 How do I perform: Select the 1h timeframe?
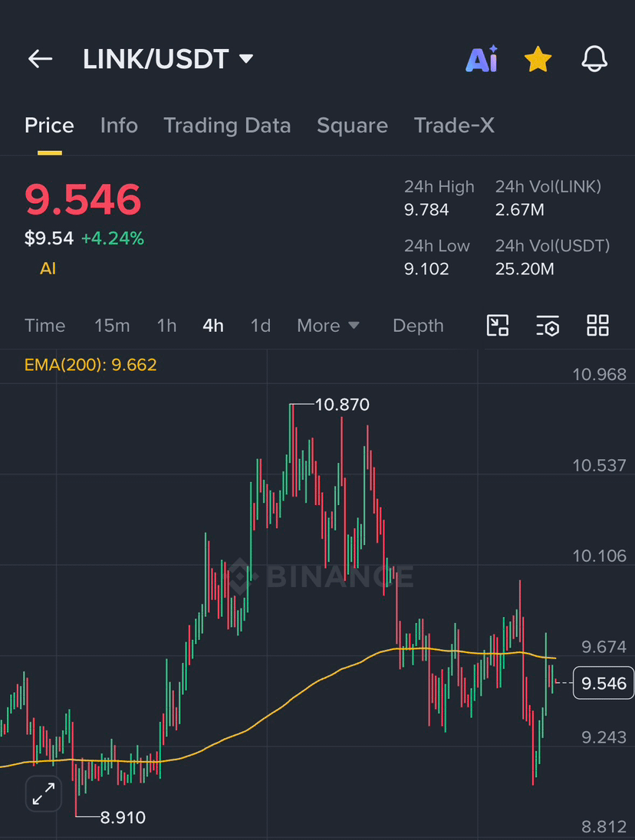pos(166,326)
